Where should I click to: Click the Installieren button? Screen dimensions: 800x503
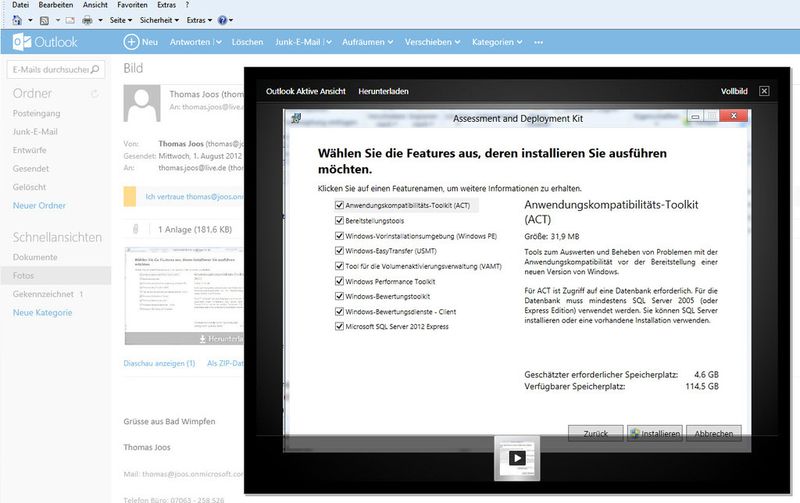[655, 433]
